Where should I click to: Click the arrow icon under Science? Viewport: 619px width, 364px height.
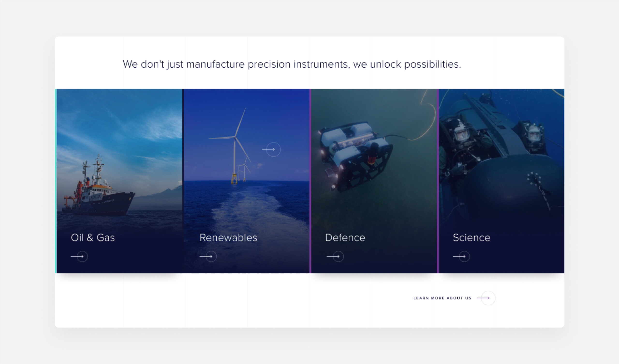coord(461,256)
